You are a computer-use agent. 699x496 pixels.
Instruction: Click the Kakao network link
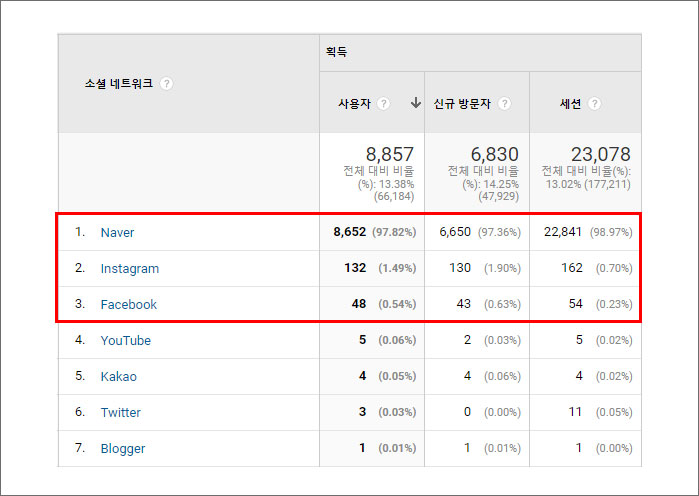pos(118,376)
